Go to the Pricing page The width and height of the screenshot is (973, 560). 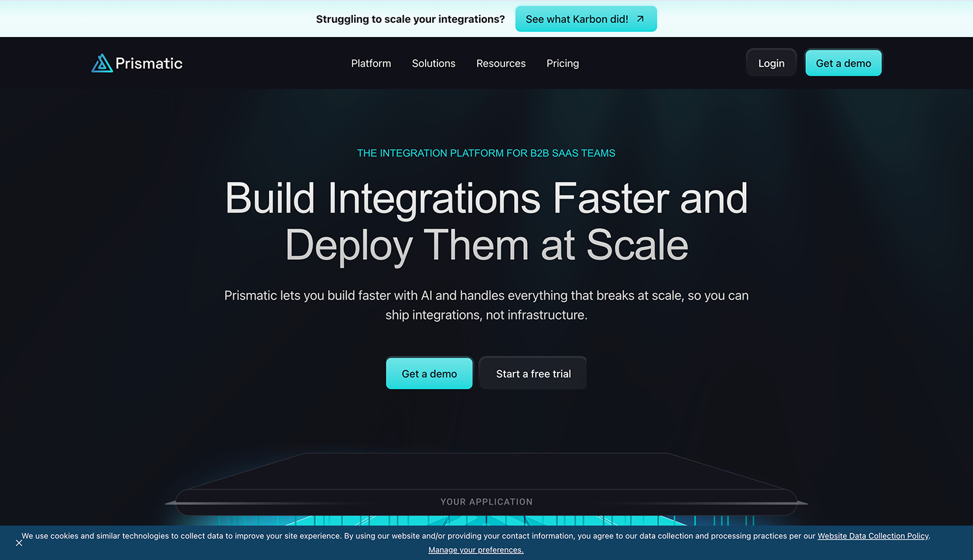pyautogui.click(x=563, y=63)
